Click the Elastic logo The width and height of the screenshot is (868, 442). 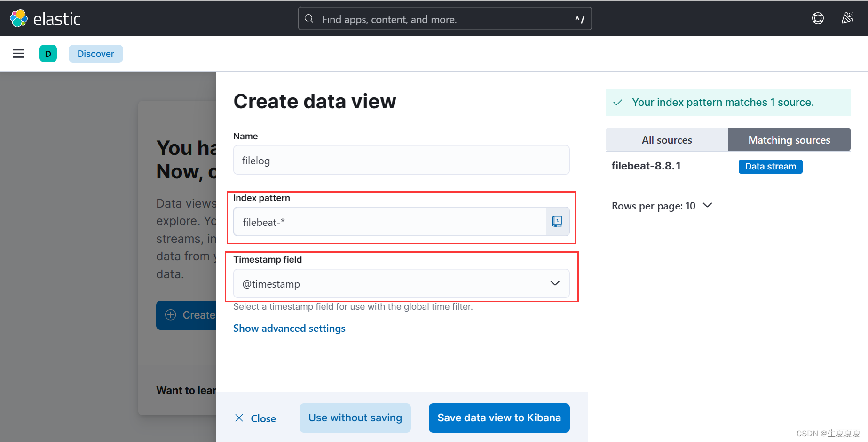(x=45, y=19)
